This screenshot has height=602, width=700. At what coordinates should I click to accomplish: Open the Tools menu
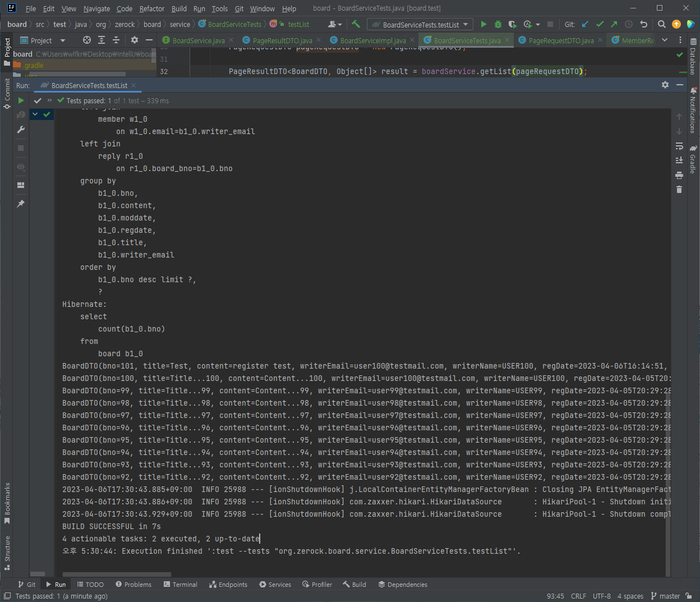coord(219,8)
